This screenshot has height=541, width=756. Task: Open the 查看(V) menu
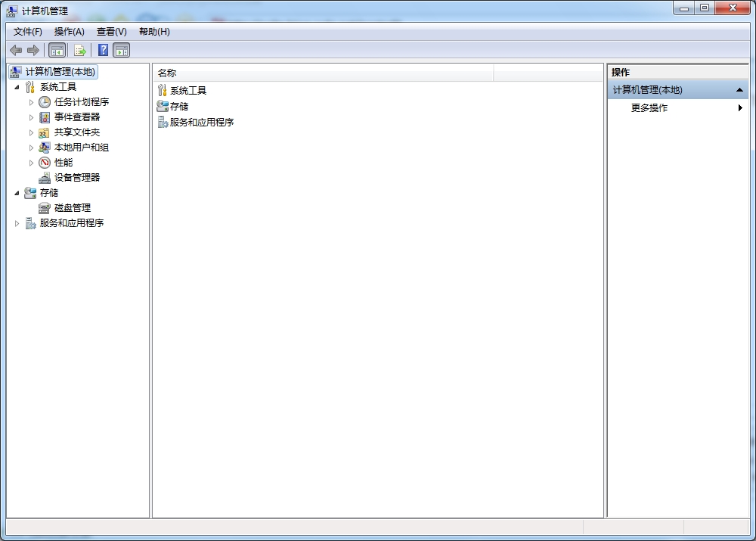111,32
